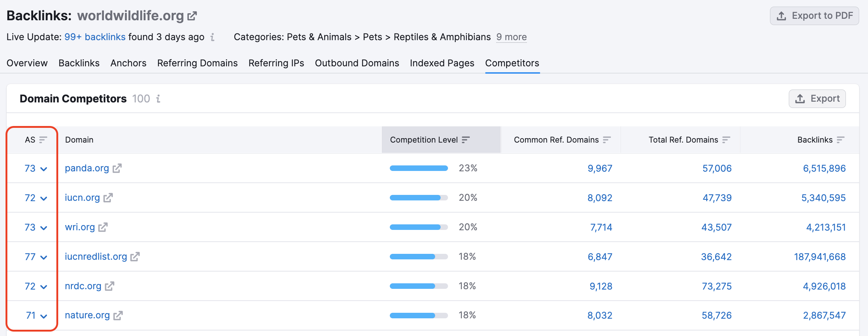
Task: Click the info icon beside Domain Competitors count
Action: coord(158,99)
